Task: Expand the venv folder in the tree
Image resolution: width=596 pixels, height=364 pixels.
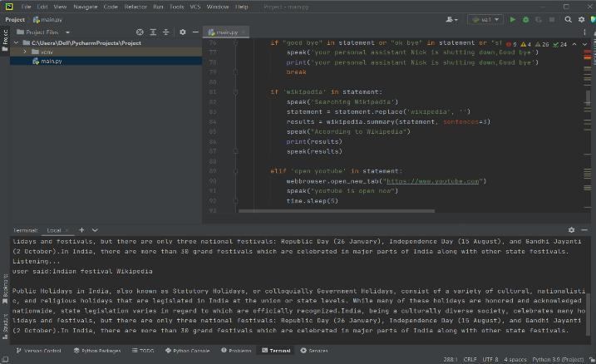Action: [x=25, y=52]
